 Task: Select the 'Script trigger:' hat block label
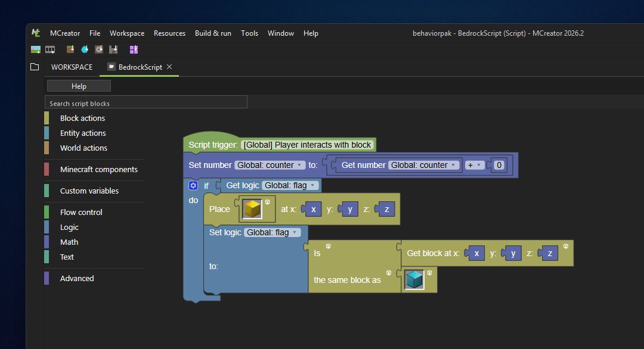[213, 145]
